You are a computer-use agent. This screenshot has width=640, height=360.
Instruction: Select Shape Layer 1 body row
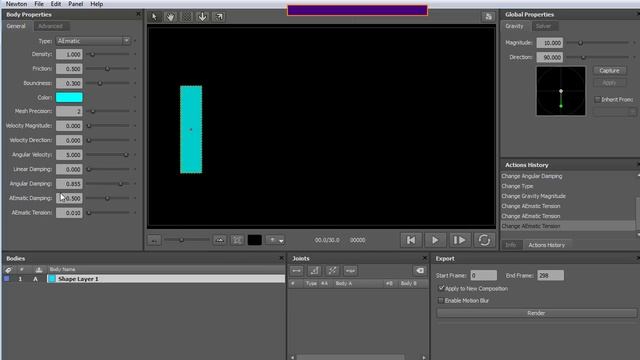click(x=166, y=279)
